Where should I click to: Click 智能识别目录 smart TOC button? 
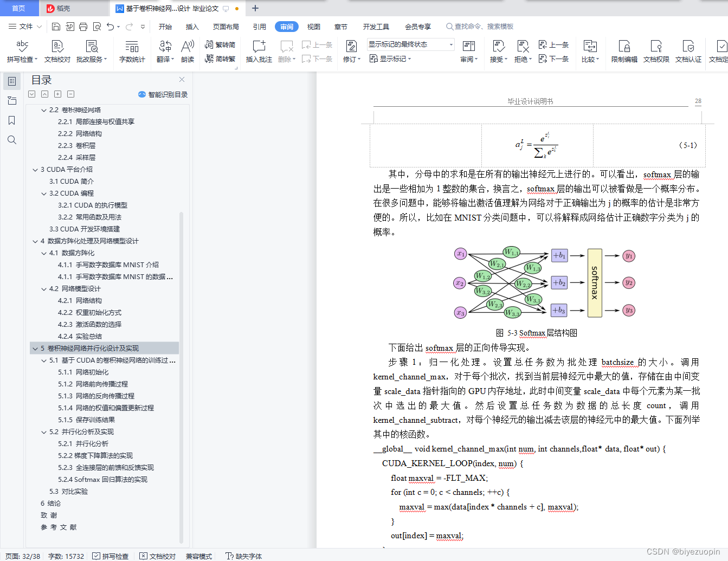163,94
